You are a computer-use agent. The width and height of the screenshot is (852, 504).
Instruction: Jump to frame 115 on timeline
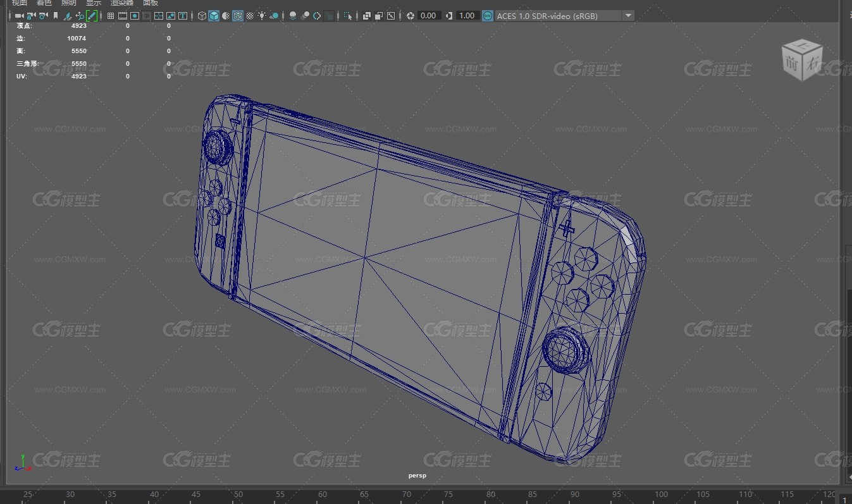pyautogui.click(x=787, y=495)
